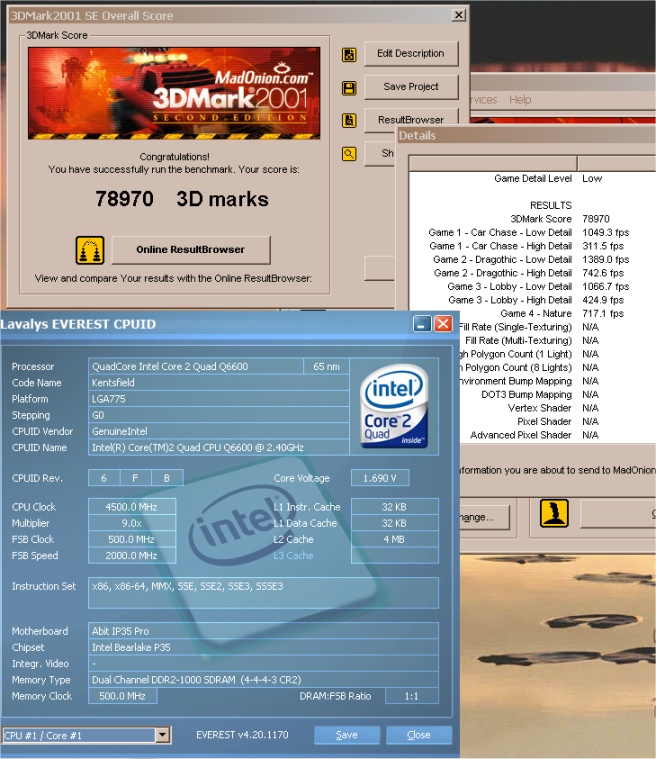Click Save in EVEREST CPUID window
The image size is (656, 759).
click(347, 735)
